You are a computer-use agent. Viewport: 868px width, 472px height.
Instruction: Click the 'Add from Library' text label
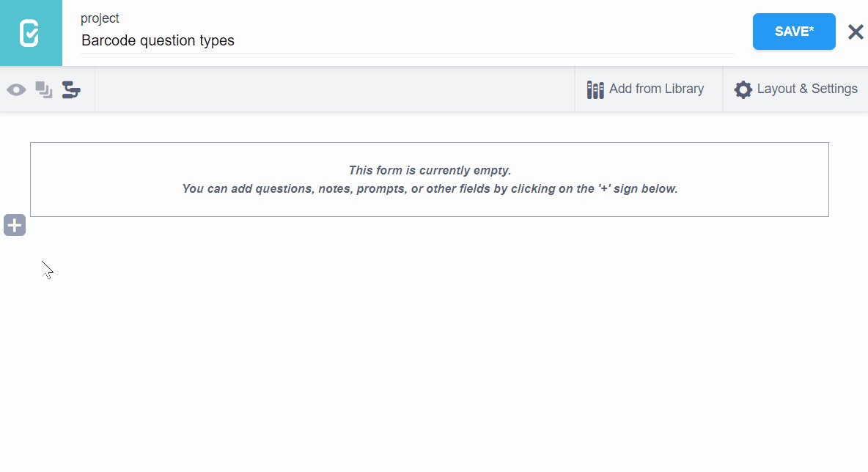pos(656,89)
